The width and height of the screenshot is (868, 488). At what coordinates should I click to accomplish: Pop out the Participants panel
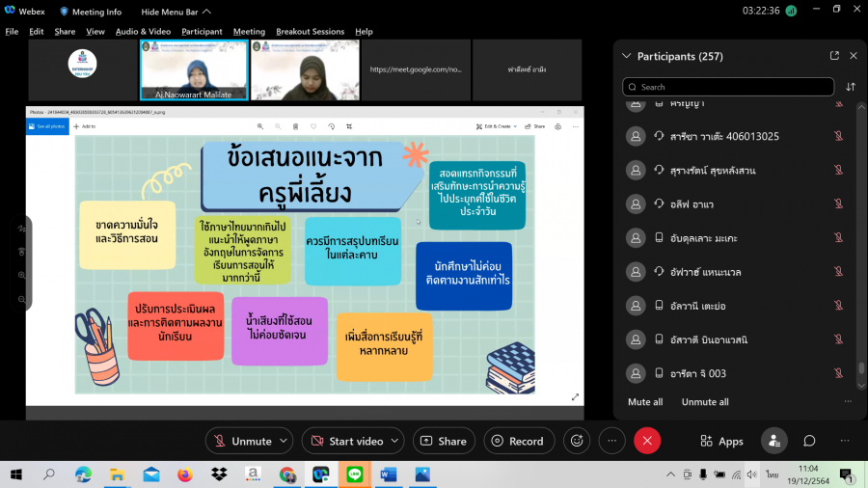coord(834,56)
